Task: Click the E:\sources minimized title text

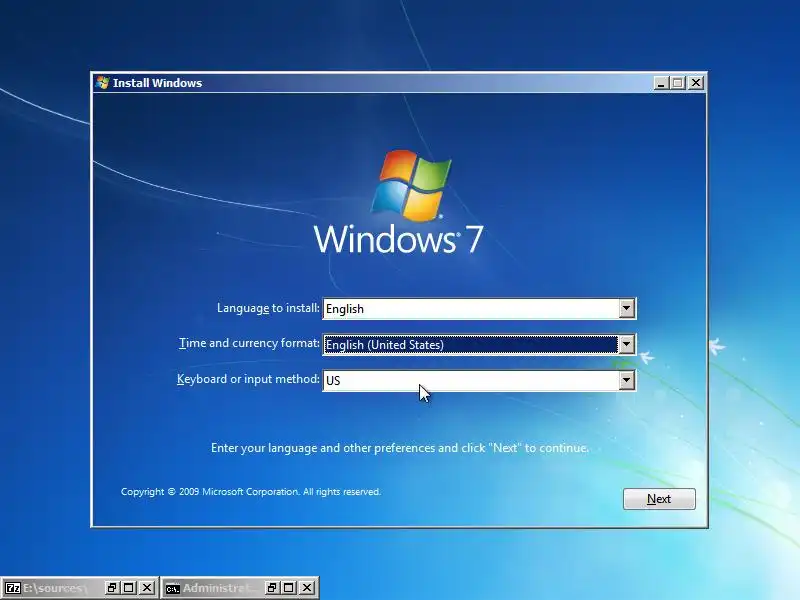Action: (53, 588)
